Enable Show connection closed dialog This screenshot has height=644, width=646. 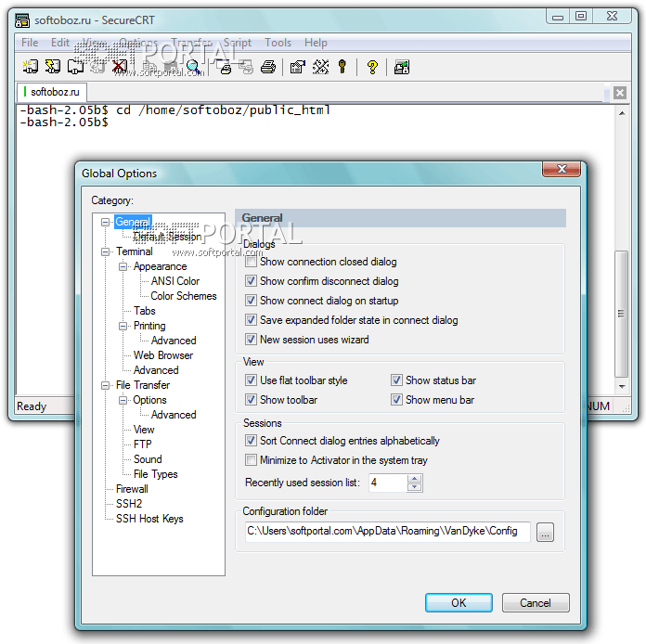(251, 262)
